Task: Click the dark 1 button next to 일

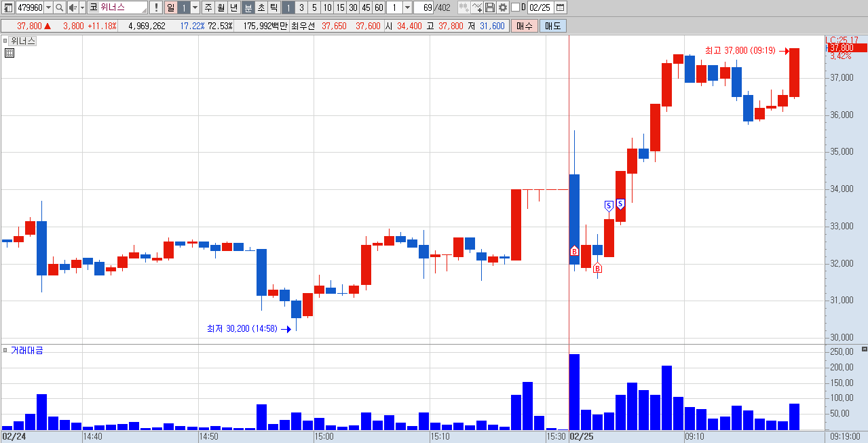Action: click(x=184, y=7)
